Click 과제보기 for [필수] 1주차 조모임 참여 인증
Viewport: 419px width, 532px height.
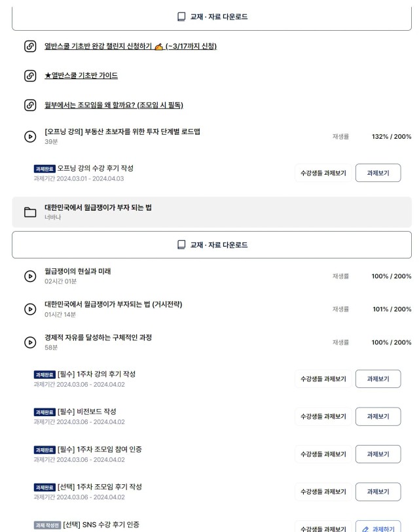pos(378,454)
